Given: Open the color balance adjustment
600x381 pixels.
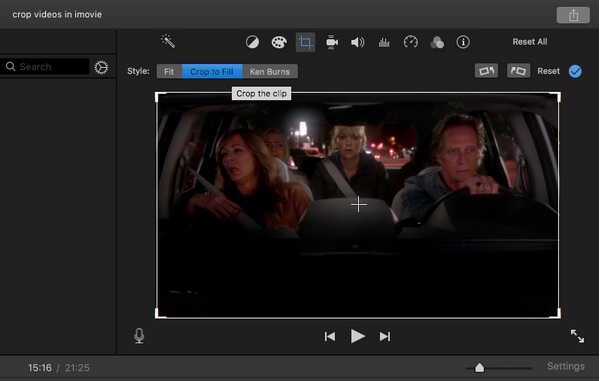Looking at the screenshot, I should pyautogui.click(x=252, y=42).
